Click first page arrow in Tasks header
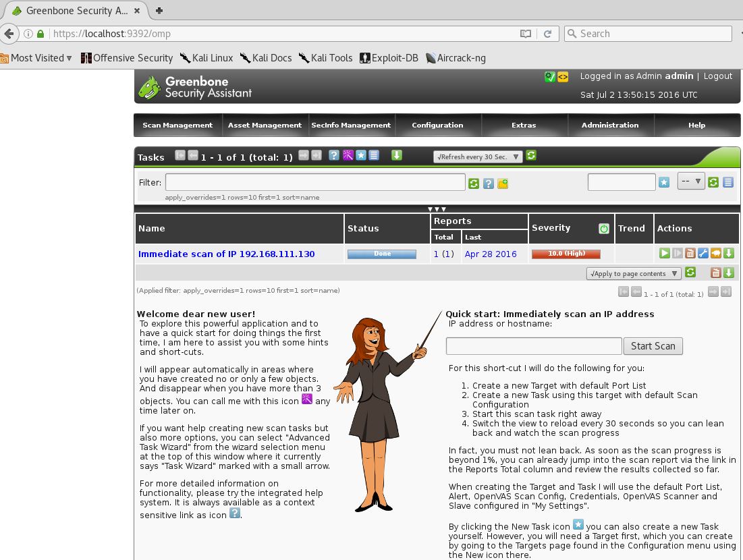The image size is (743, 560). [x=180, y=155]
